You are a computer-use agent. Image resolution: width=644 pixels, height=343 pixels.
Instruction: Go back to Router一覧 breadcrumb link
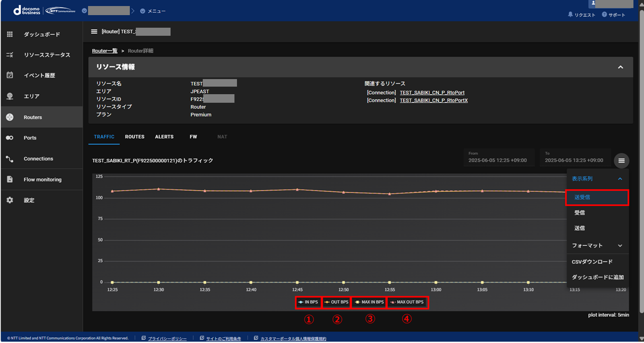click(105, 51)
